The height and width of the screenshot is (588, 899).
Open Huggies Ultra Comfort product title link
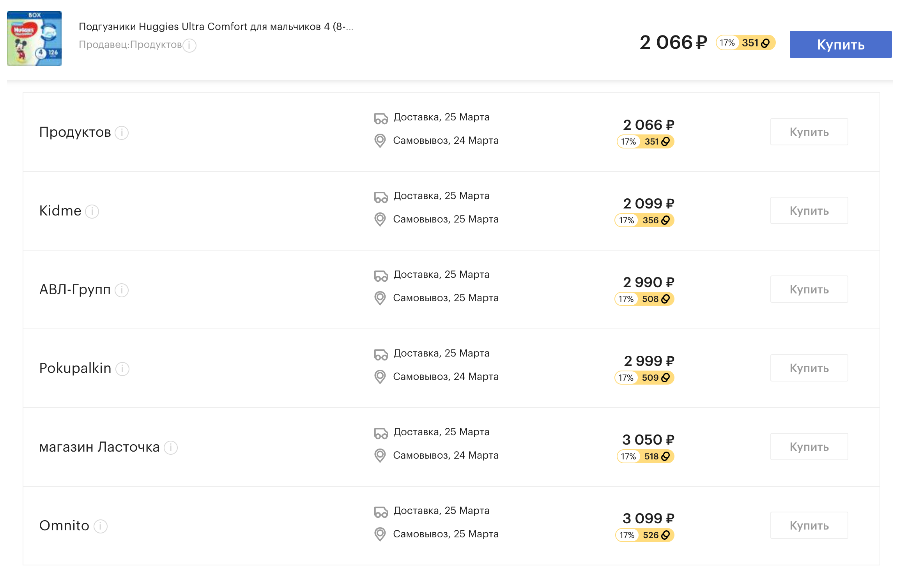click(216, 26)
